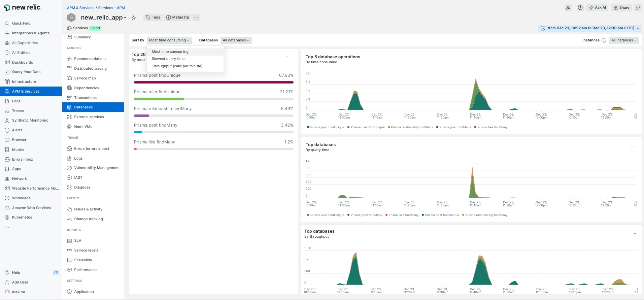Viewport: 644px width, 300px height.
Task: Open Transactions in APM menu
Action: [85, 98]
